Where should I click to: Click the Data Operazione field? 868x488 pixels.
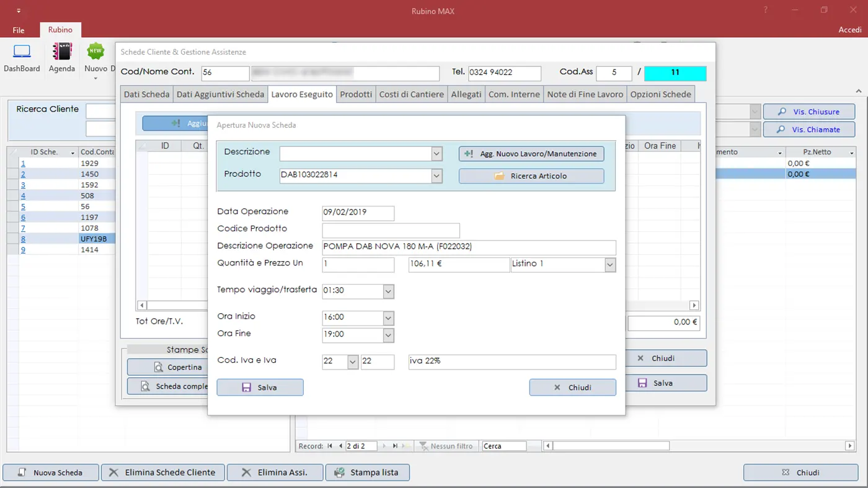coord(358,213)
